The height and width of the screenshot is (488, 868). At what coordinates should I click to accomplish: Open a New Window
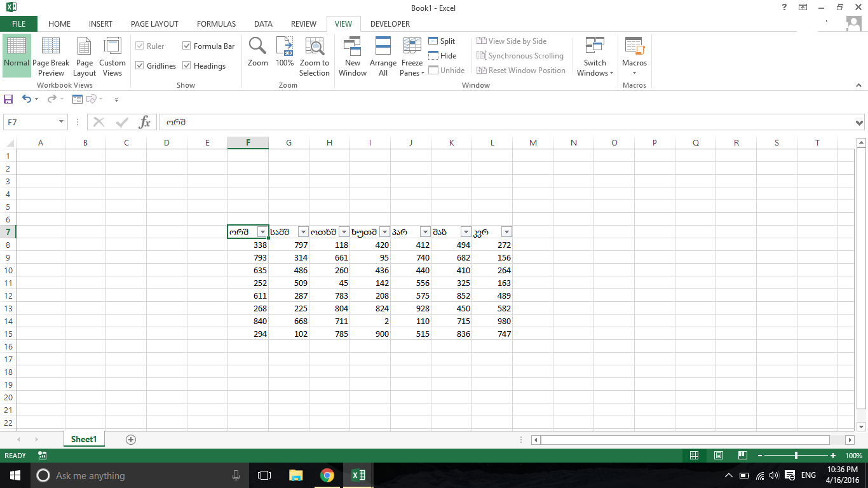(352, 57)
